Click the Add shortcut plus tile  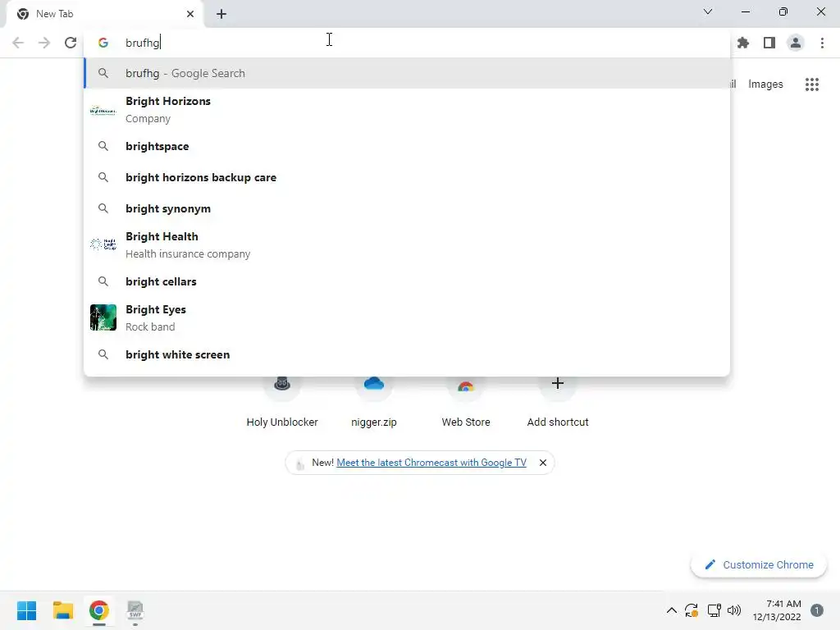pos(558,400)
